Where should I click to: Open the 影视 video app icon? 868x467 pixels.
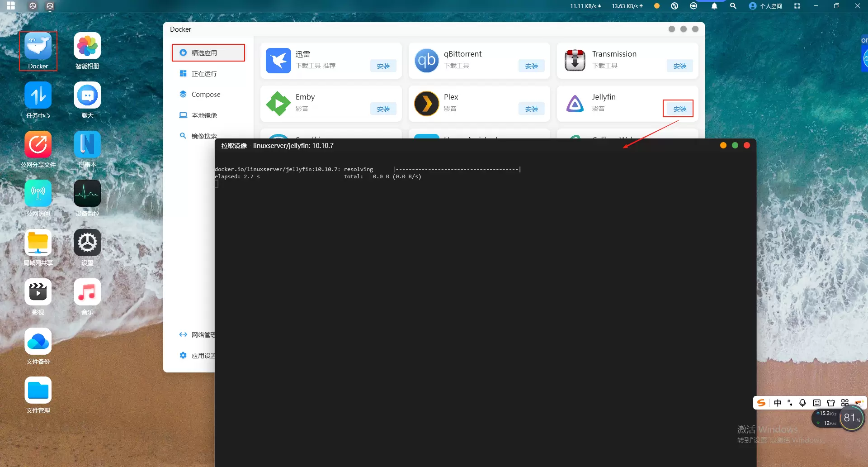click(38, 293)
